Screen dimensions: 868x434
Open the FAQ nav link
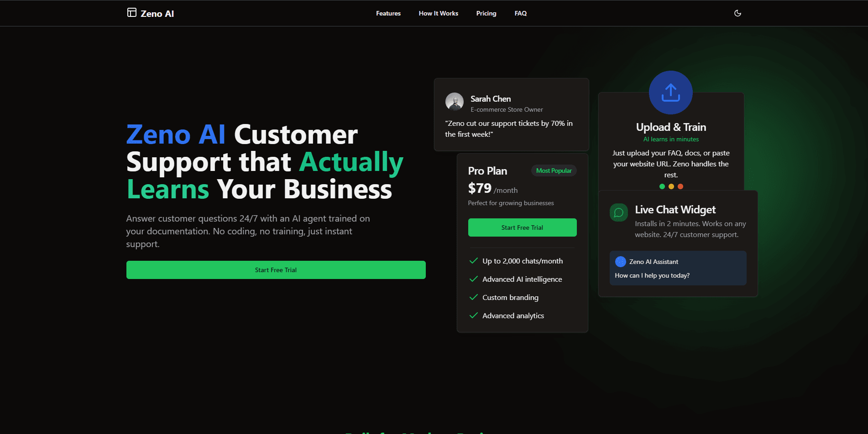pos(521,13)
